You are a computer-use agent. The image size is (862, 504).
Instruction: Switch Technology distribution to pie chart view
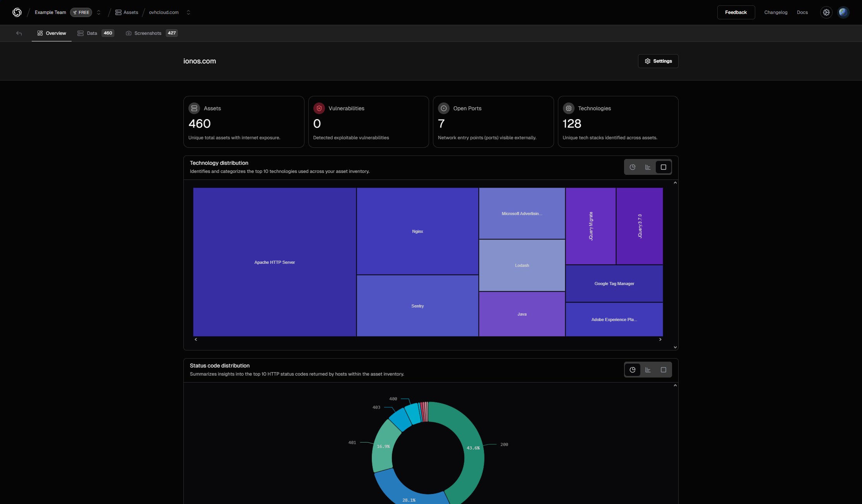633,167
